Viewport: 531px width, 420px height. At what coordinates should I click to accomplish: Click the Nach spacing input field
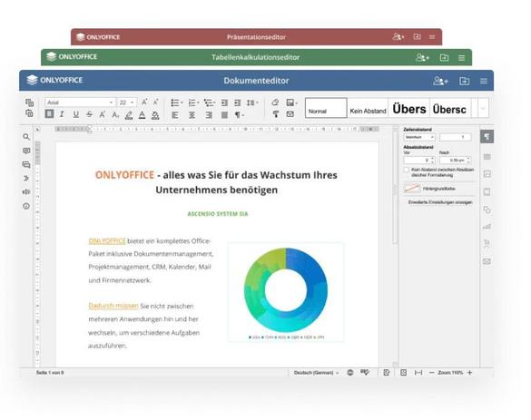(455, 160)
